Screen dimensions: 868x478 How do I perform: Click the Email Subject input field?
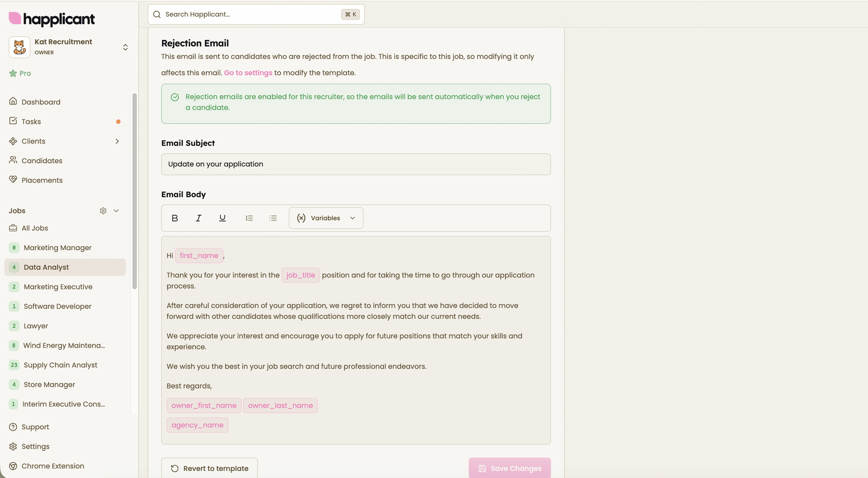click(356, 164)
